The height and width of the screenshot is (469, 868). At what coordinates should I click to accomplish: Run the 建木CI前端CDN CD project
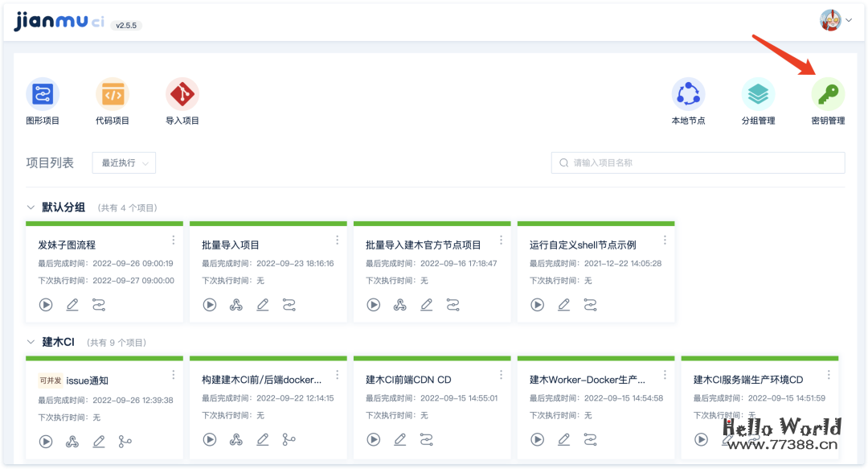point(374,439)
